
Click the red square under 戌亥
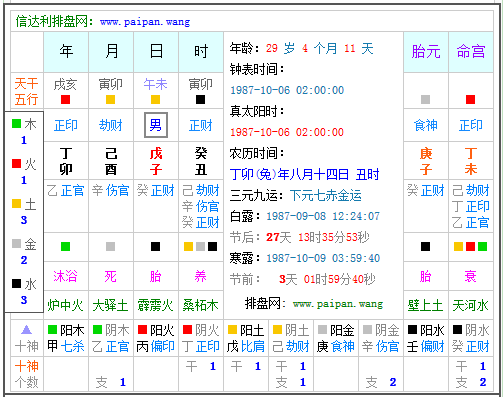pos(65,99)
